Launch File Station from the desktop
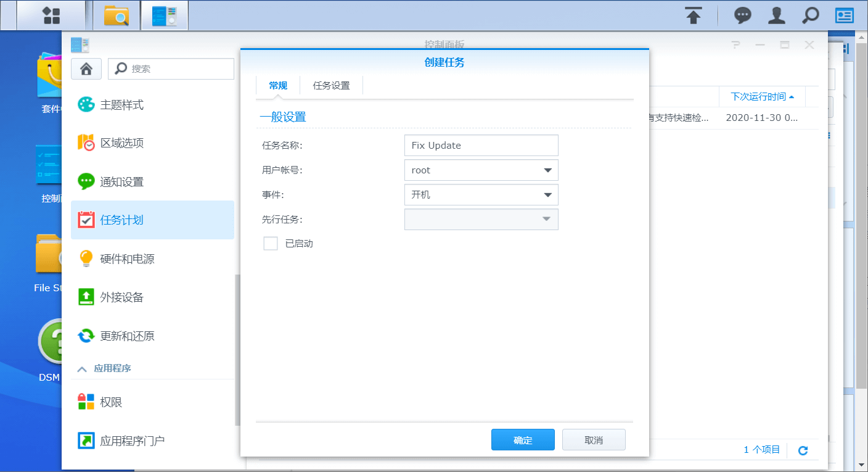The image size is (868, 472). (48, 254)
